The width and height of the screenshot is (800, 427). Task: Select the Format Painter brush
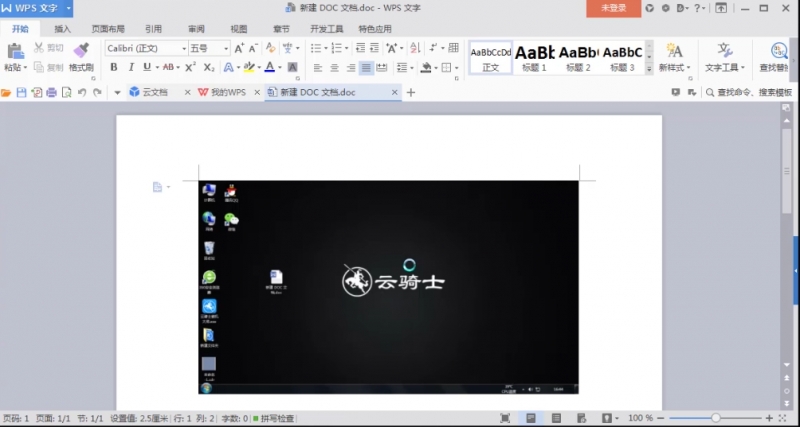tap(81, 51)
